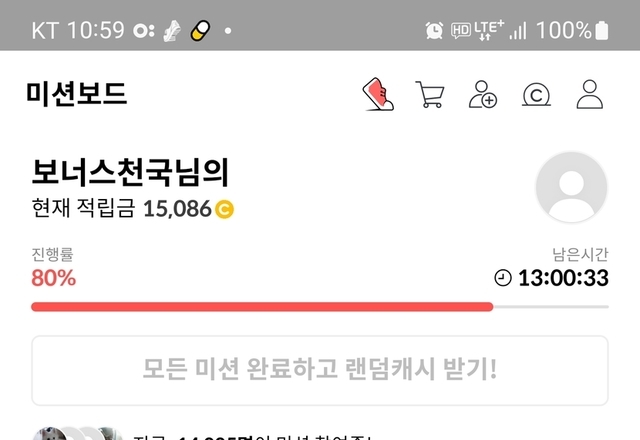Tap the 80% progress value
This screenshot has width=640, height=440.
(x=53, y=278)
